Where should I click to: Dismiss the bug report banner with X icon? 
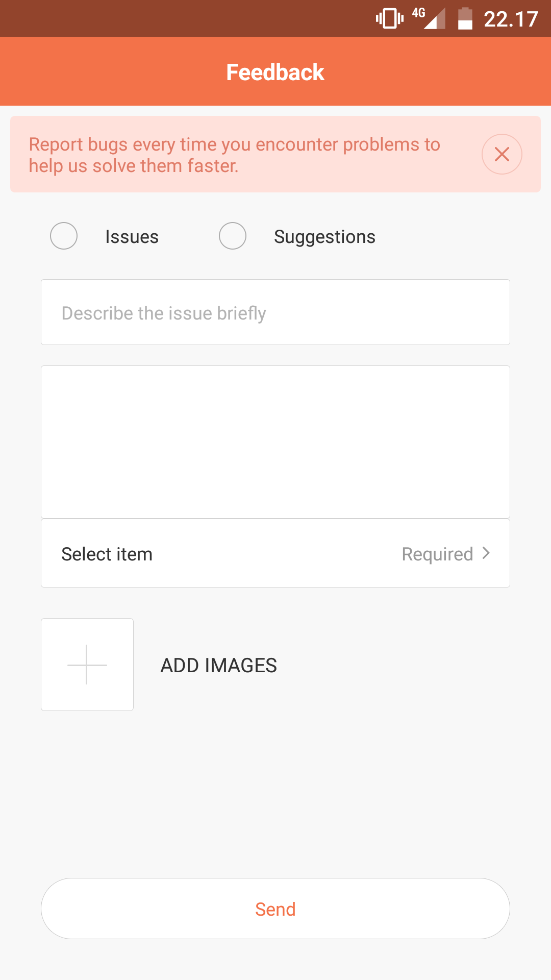click(x=502, y=154)
